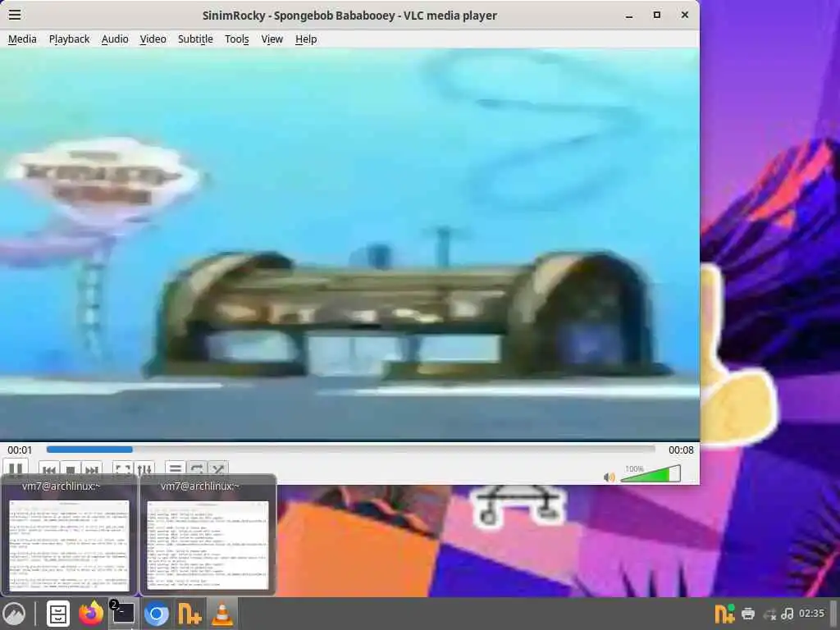Open the Playback menu
Viewport: 840px width, 630px height.
pos(69,39)
